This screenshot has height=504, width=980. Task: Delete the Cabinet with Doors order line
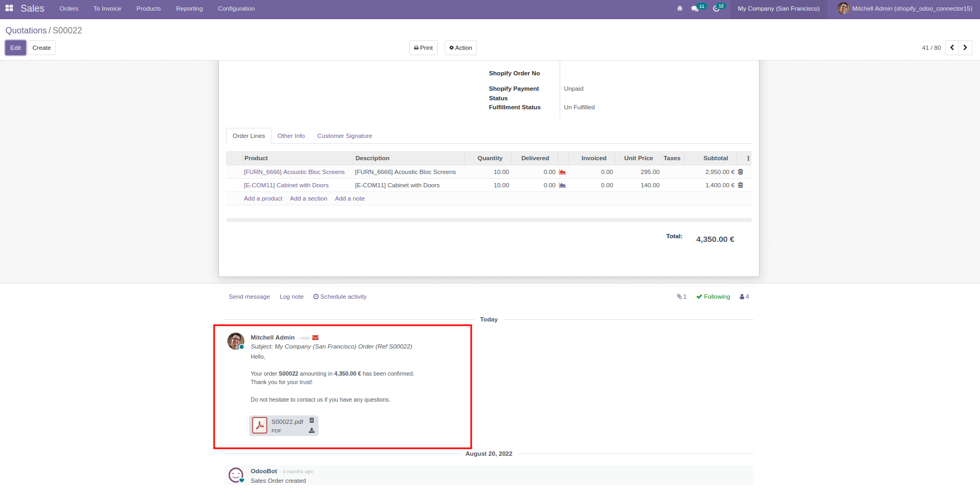[740, 185]
